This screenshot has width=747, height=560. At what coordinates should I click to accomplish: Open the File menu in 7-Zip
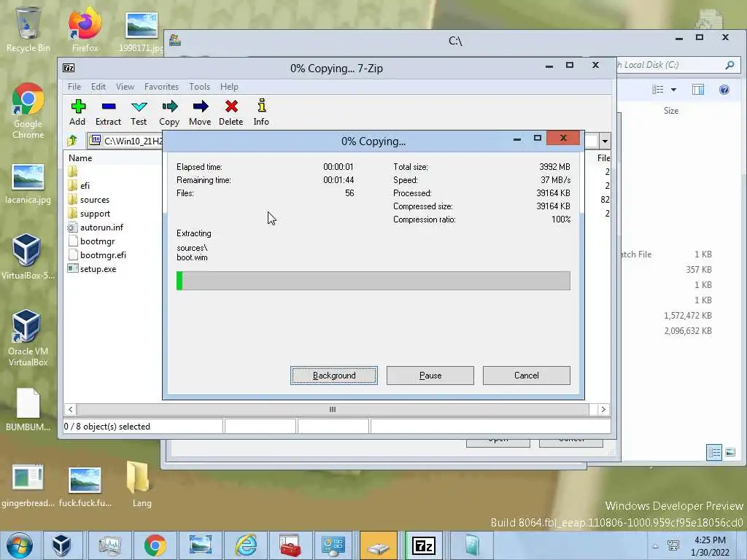click(x=74, y=87)
